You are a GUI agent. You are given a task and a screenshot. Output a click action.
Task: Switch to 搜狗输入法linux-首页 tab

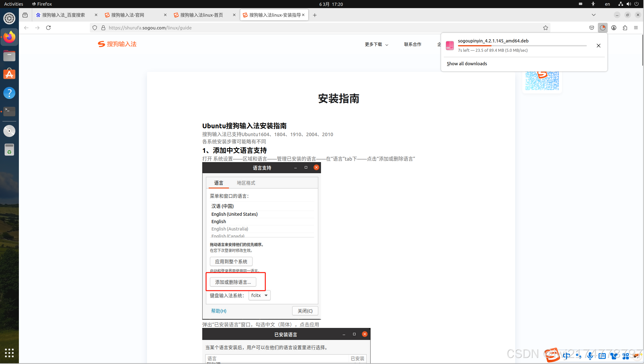coord(205,15)
